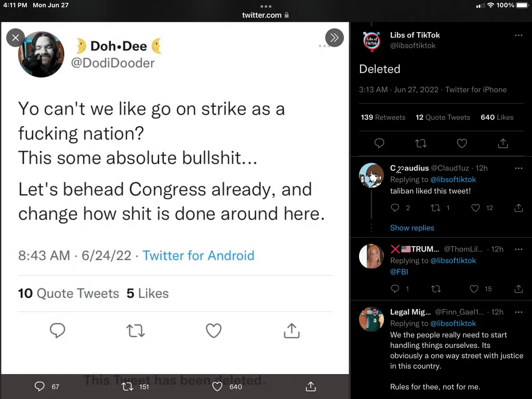Like the tweet from the bottom image bar
Image resolution: width=532 pixels, height=399 pixels.
pos(217,386)
